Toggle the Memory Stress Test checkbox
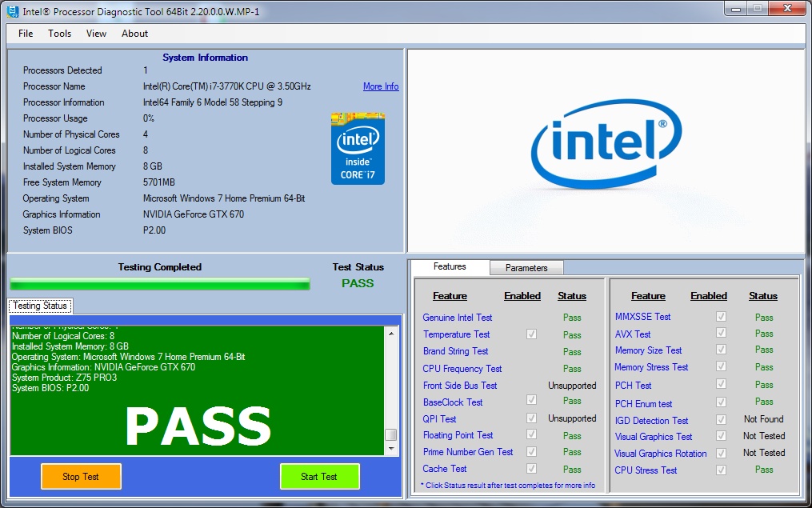 [721, 366]
